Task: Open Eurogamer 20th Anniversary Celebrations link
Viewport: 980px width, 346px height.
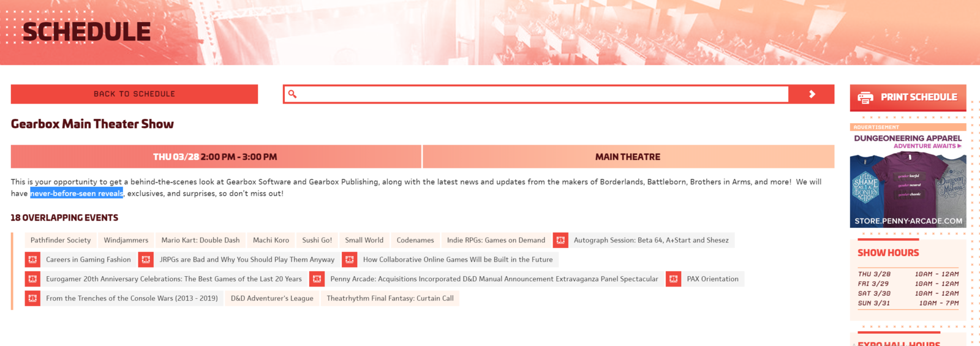Action: click(x=174, y=279)
